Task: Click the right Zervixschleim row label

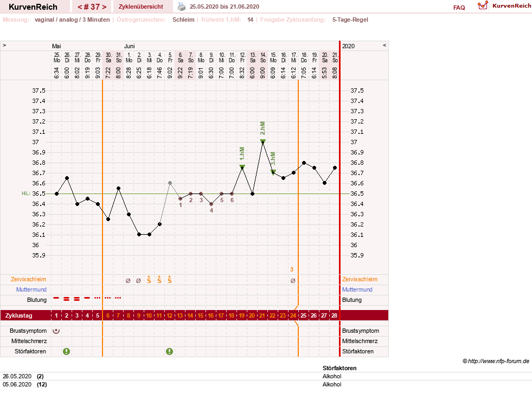Action: click(360, 279)
